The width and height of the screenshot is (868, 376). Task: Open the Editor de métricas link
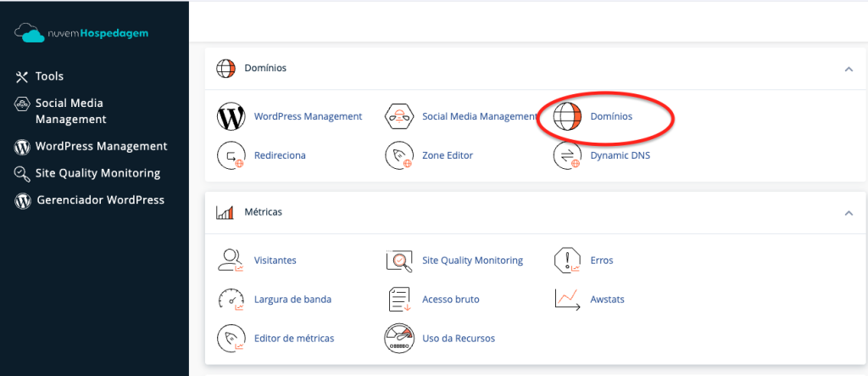click(x=293, y=338)
